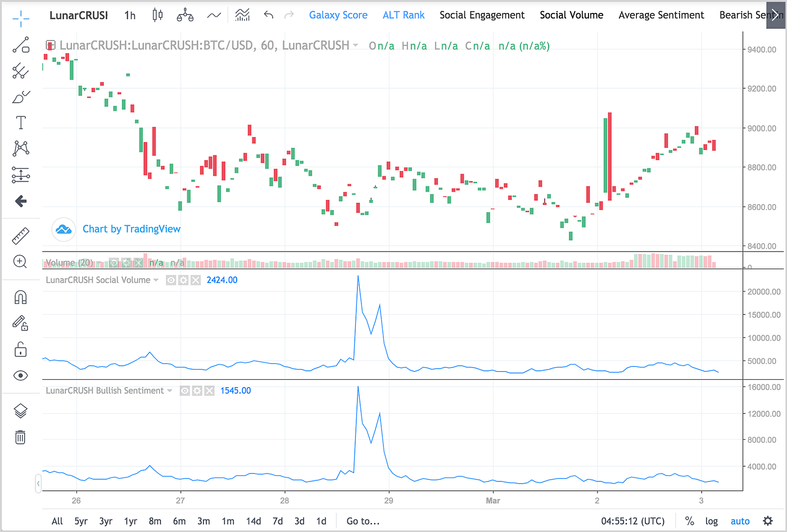The image size is (787, 532).
Task: Toggle stay in drawing mode pencil-lock
Action: (21, 323)
